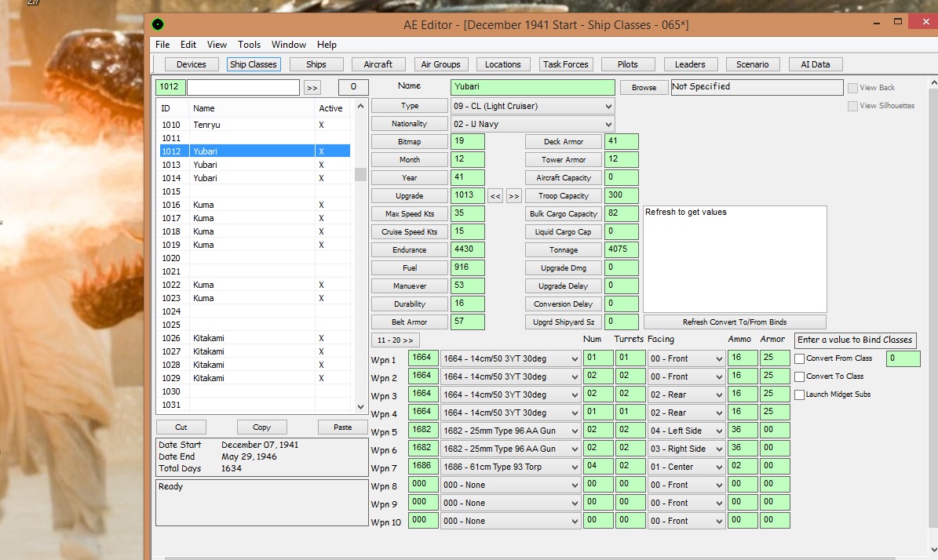Open the Ship Classes toolbar editor

[x=253, y=64]
